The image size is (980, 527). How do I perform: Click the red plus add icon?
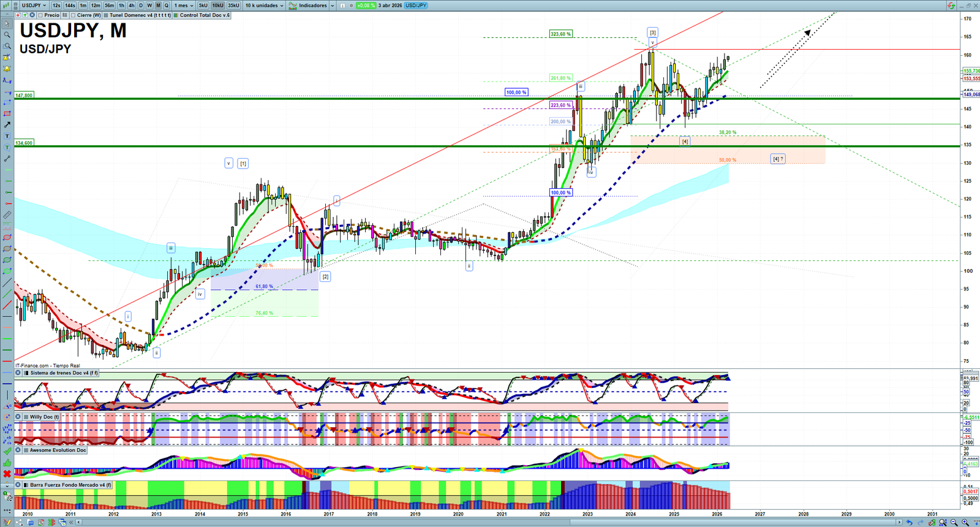[x=18, y=15]
